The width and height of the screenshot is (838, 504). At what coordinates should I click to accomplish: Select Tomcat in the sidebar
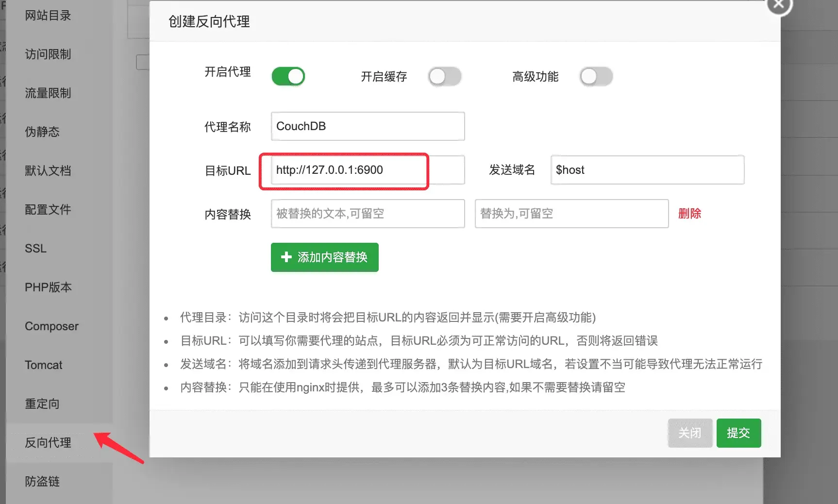pyautogui.click(x=44, y=365)
